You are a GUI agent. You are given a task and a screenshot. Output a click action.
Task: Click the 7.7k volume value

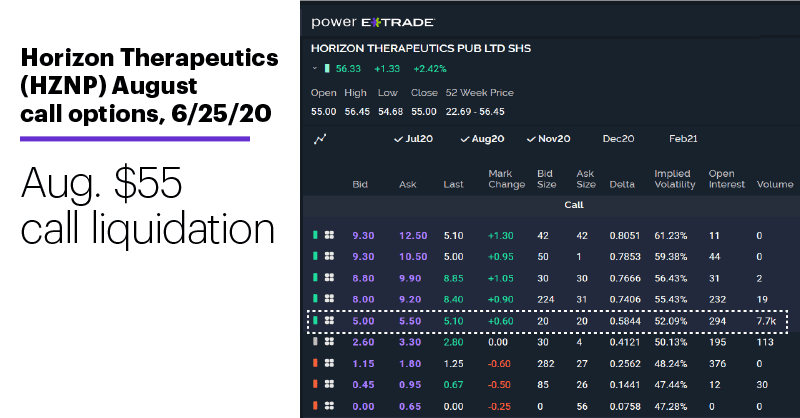[766, 321]
